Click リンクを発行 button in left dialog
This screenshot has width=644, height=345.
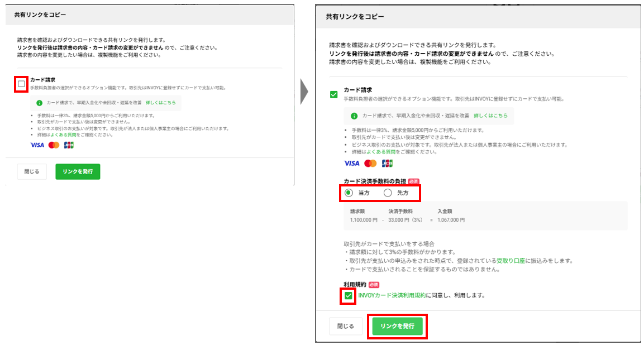click(x=78, y=172)
